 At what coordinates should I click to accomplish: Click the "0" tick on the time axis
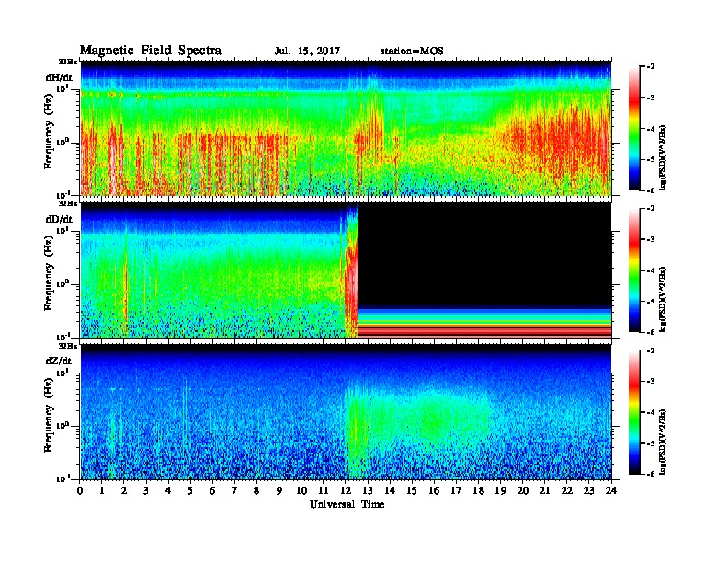80,491
